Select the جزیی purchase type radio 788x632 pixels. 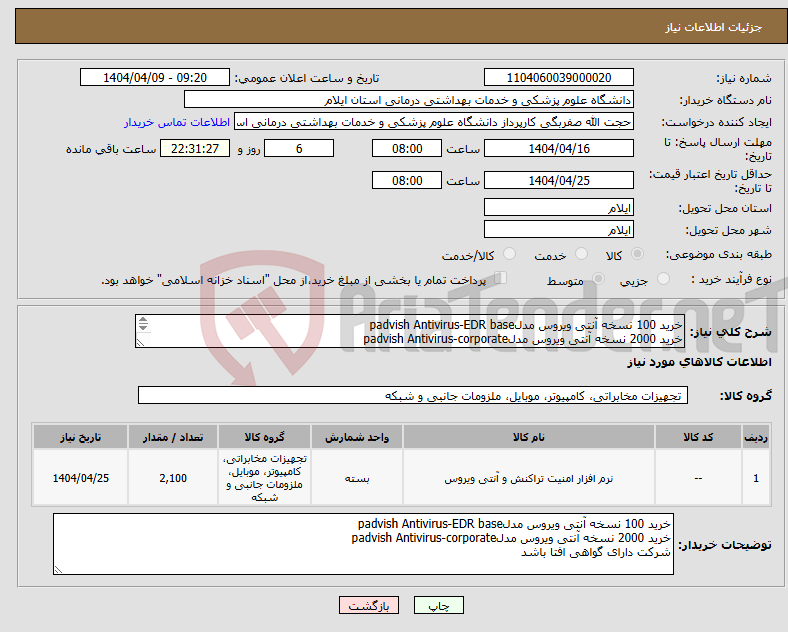pos(663,279)
